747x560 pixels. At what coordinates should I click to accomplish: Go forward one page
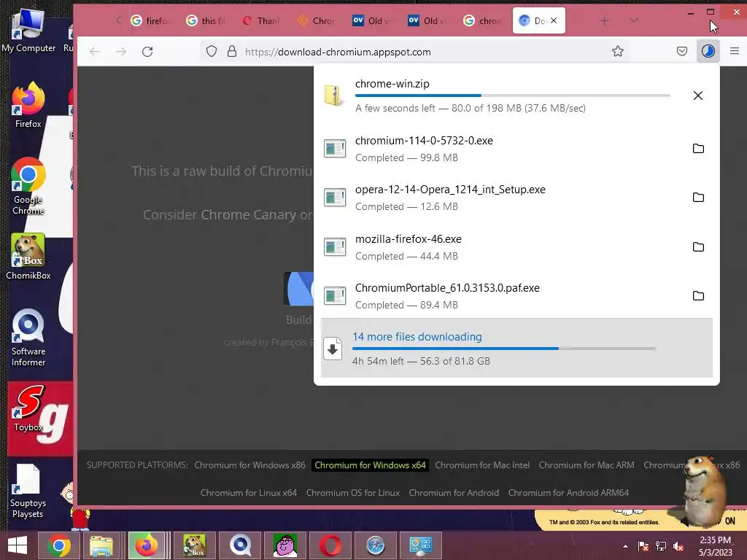tap(121, 52)
